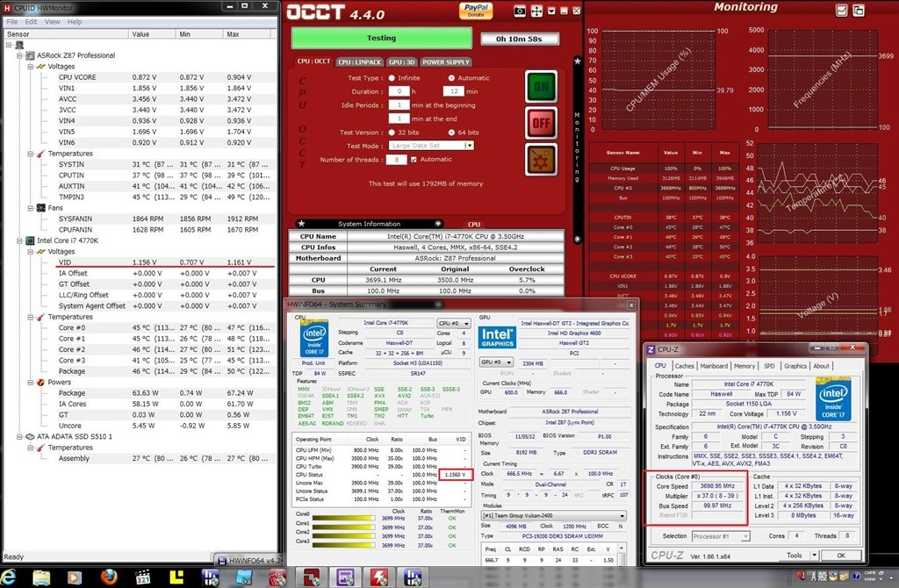Collapse the ASRock Z87 Professional tree node

(19, 55)
